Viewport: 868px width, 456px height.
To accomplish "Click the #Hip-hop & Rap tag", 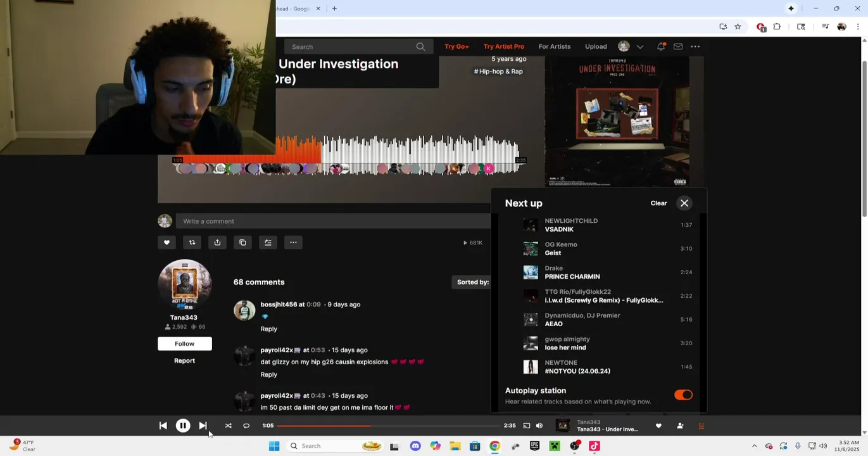I will pyautogui.click(x=498, y=72).
